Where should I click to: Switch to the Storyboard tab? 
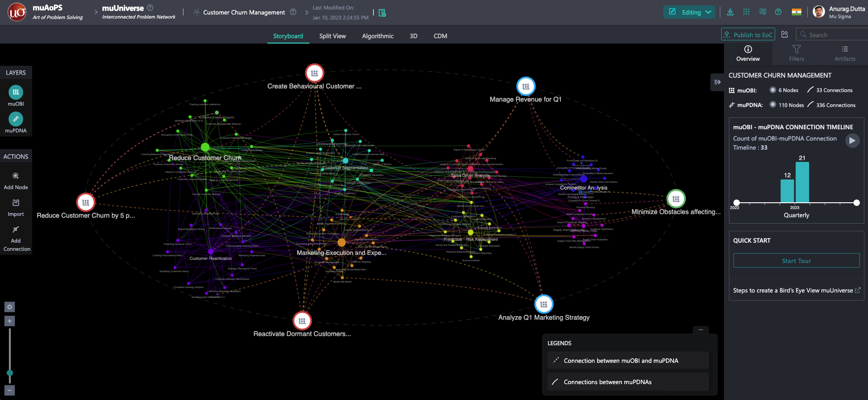(x=288, y=36)
